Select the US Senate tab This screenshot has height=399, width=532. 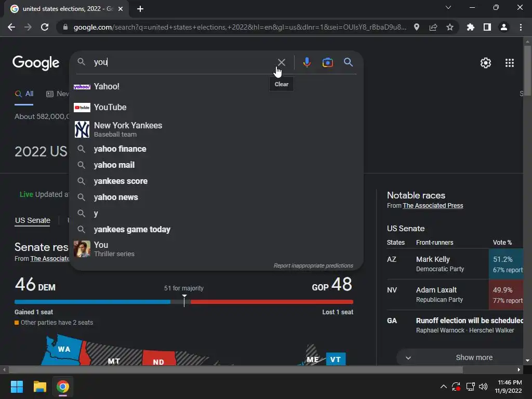(33, 220)
